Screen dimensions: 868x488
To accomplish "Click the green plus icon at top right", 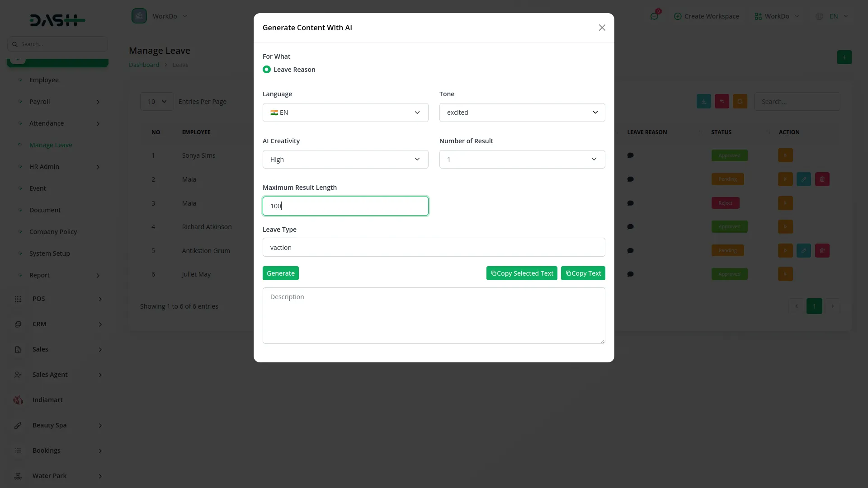I will [844, 57].
